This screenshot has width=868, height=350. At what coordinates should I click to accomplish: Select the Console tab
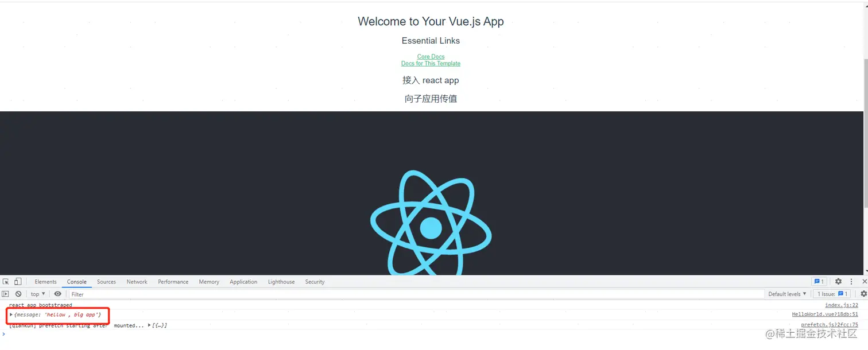click(76, 282)
